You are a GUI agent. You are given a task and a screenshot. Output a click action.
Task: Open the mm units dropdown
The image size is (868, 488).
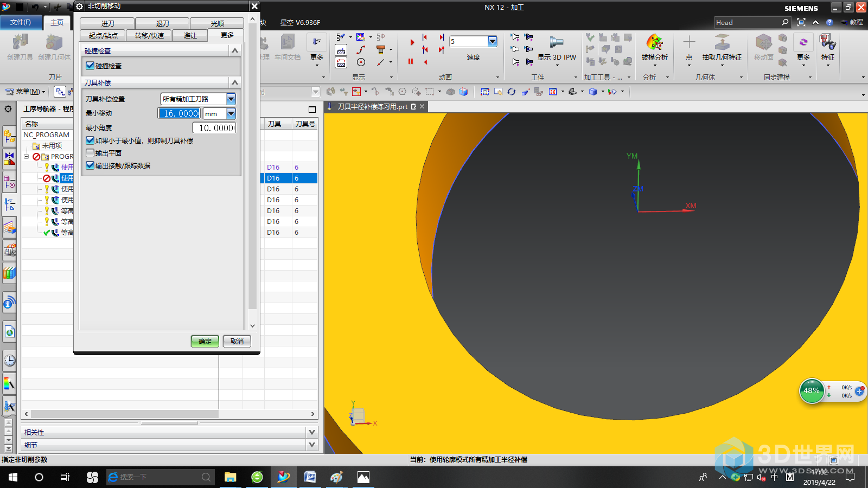tap(231, 113)
